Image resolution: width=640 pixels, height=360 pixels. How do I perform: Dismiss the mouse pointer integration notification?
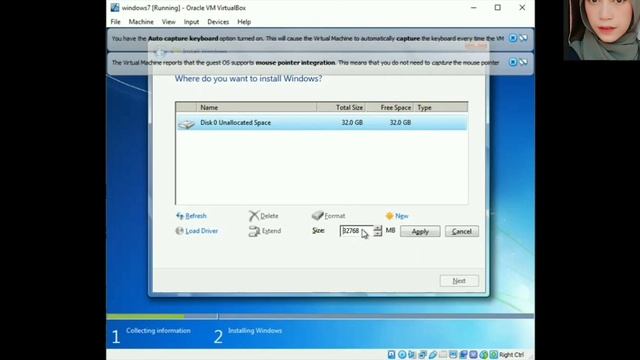click(513, 62)
